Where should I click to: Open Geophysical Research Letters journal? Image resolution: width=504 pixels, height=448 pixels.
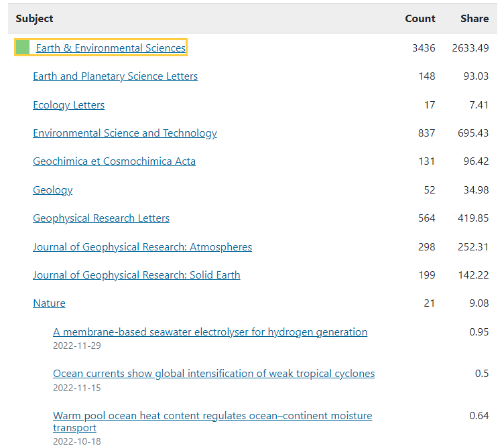click(101, 218)
